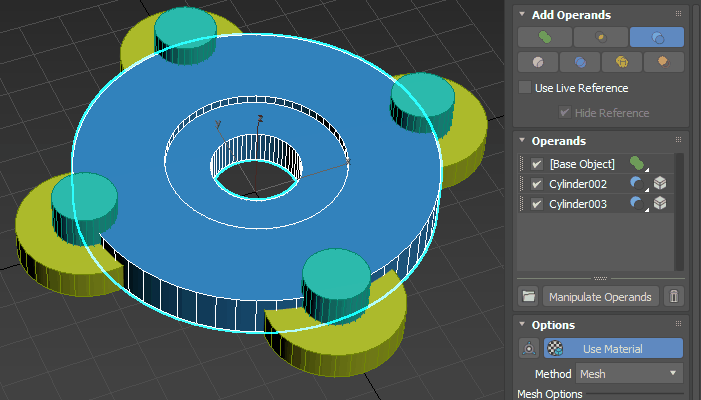Click the trash icon to remove operand
This screenshot has width=701, height=400.
tap(674, 296)
